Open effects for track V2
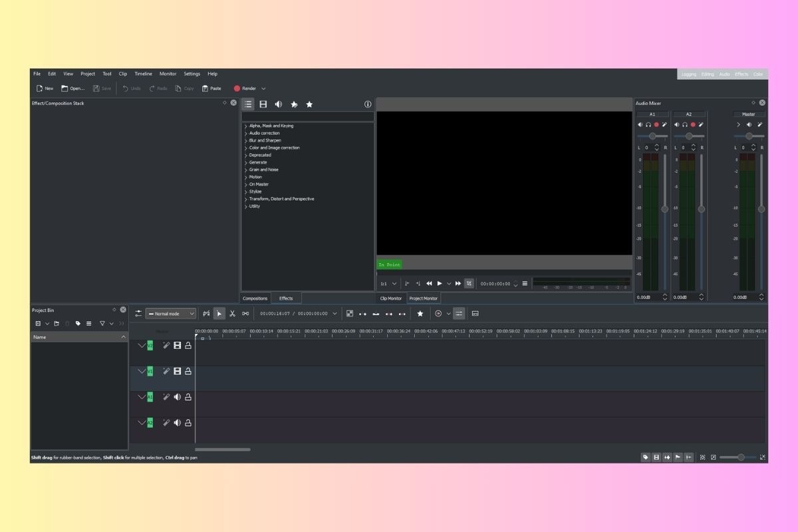Screen dimensions: 798x532 166,345
